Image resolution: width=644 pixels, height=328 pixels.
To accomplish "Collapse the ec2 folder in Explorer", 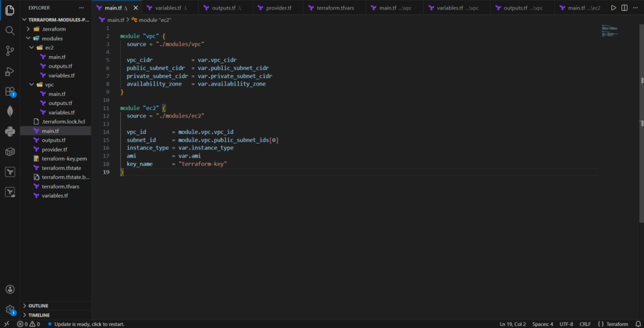I will [49, 47].
